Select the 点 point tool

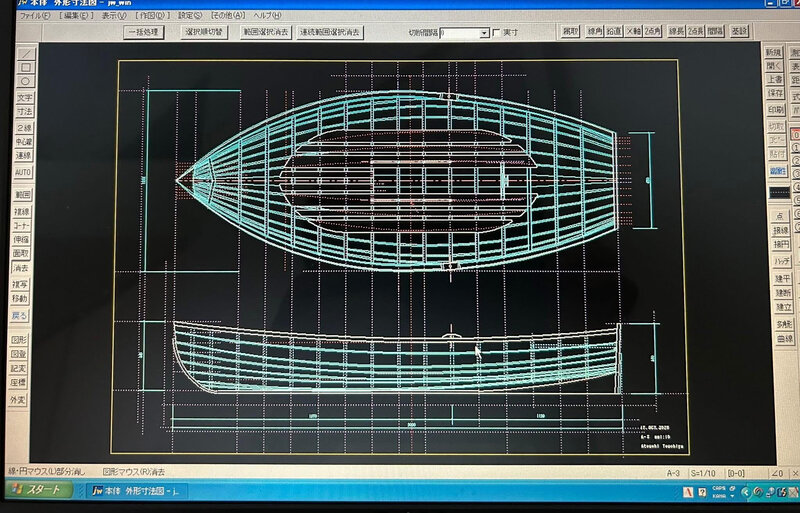(780, 216)
